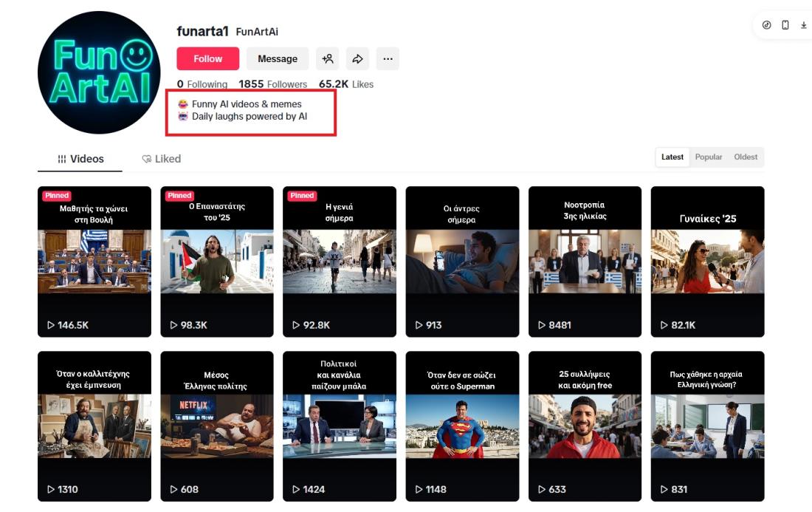Screen dimensions: 812x512
Task: Click the add friend person icon
Action: point(328,59)
